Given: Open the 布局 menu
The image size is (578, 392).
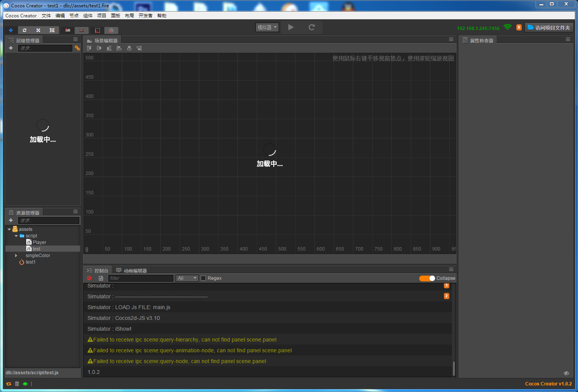Looking at the screenshot, I should pos(129,16).
